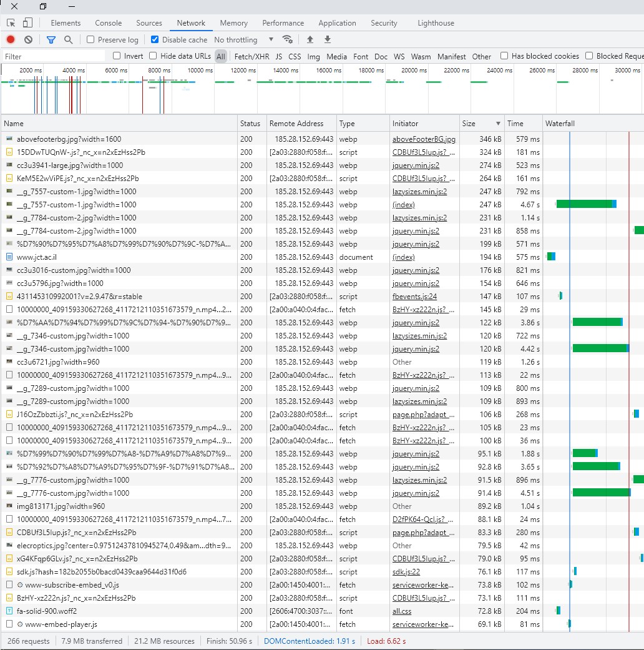Open the No throttling dropdown
The height and width of the screenshot is (650, 644).
coord(243,40)
